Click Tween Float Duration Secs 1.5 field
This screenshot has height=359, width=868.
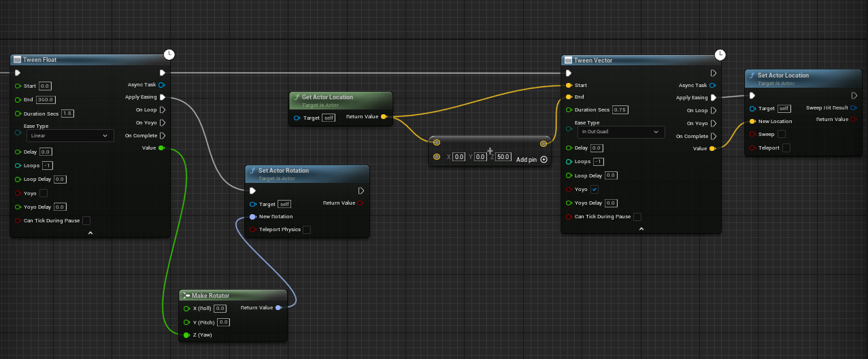(68, 113)
